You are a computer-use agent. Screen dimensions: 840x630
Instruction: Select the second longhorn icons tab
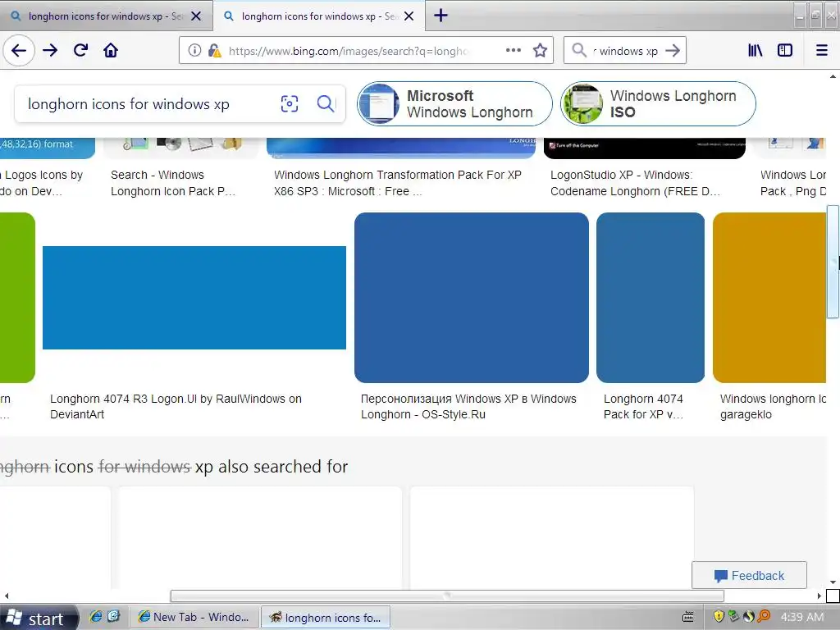point(319,16)
